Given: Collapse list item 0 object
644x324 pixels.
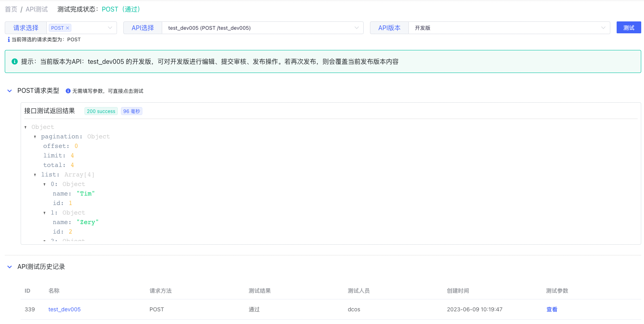Looking at the screenshot, I should 44,184.
